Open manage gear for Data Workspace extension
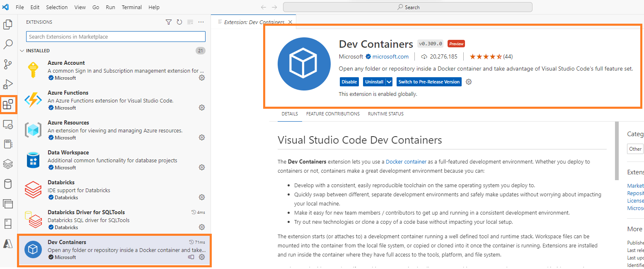The image size is (644, 269). tap(202, 167)
